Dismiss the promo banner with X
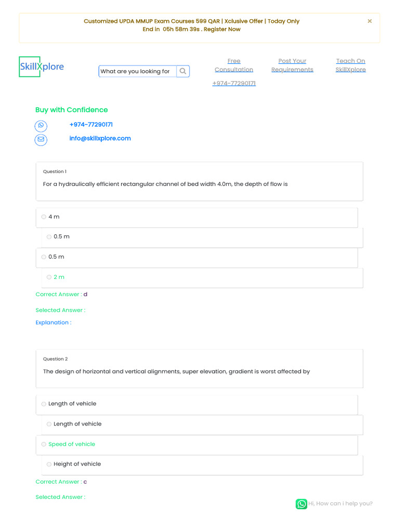399x532 pixels. point(370,21)
